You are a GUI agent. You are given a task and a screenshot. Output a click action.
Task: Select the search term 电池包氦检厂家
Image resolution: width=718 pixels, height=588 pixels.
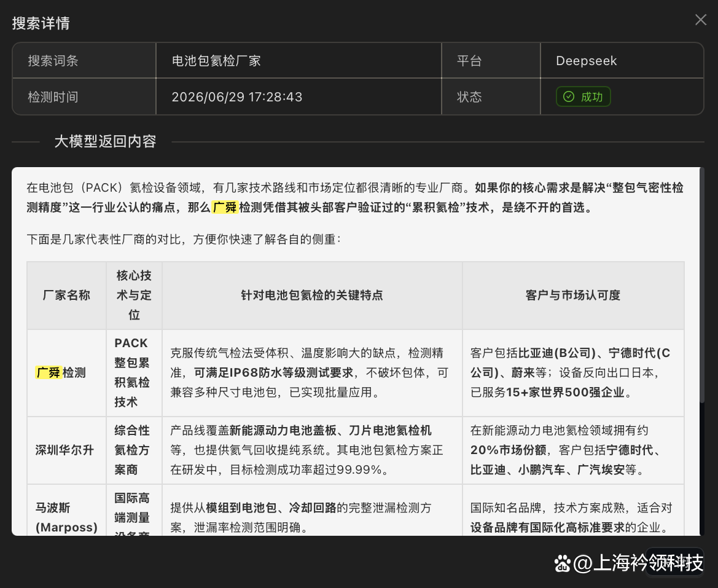coord(216,60)
